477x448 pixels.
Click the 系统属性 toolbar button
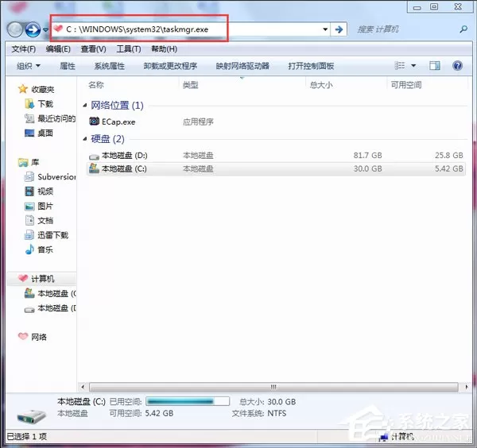coord(109,66)
